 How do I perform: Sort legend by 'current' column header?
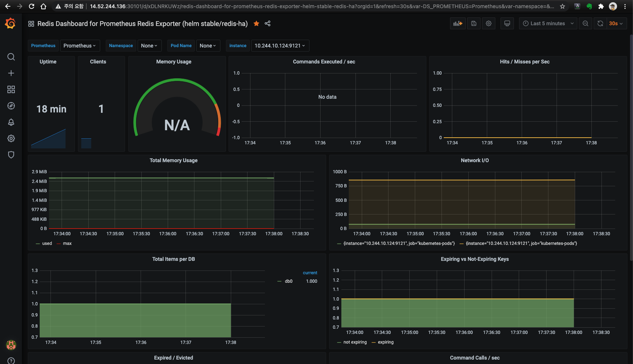(310, 273)
